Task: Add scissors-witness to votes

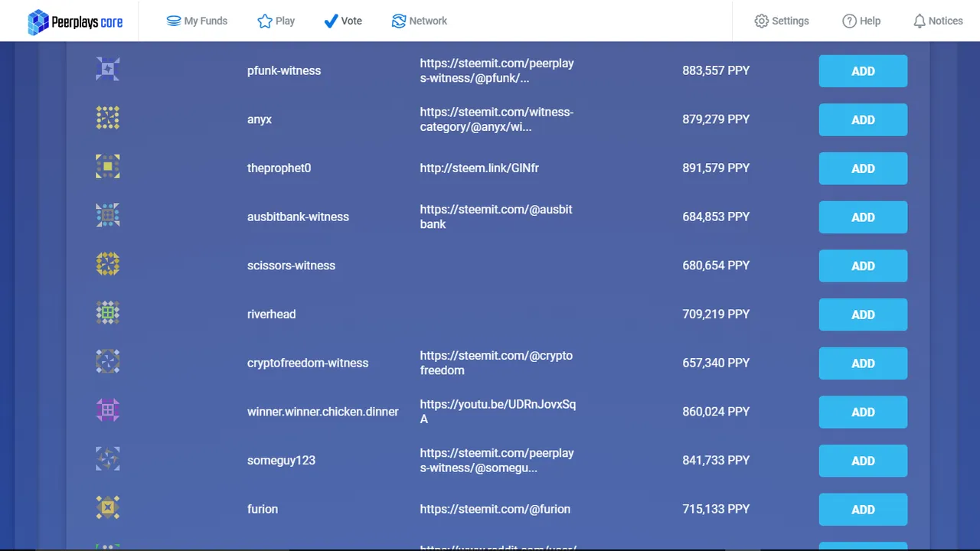Action: coord(863,266)
